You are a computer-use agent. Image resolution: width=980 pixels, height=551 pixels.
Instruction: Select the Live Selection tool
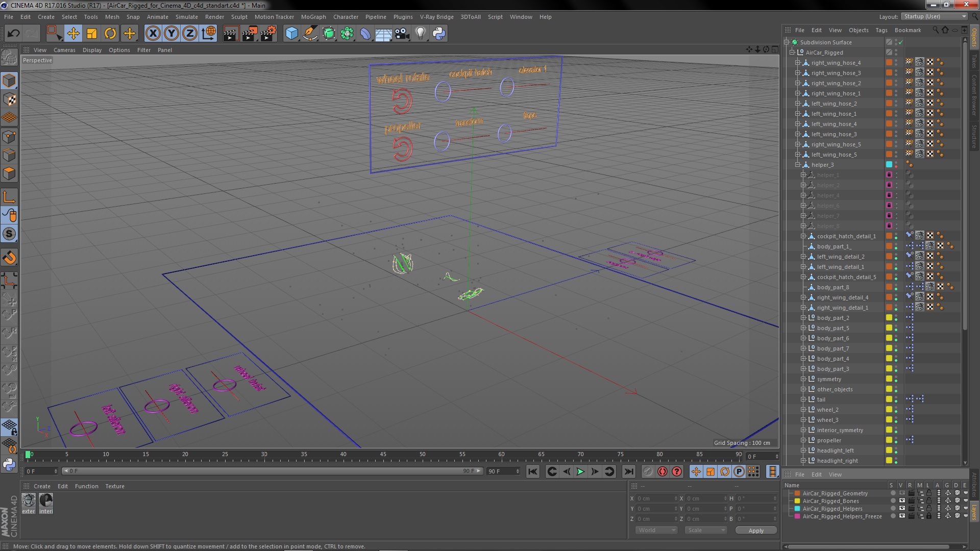pos(54,34)
